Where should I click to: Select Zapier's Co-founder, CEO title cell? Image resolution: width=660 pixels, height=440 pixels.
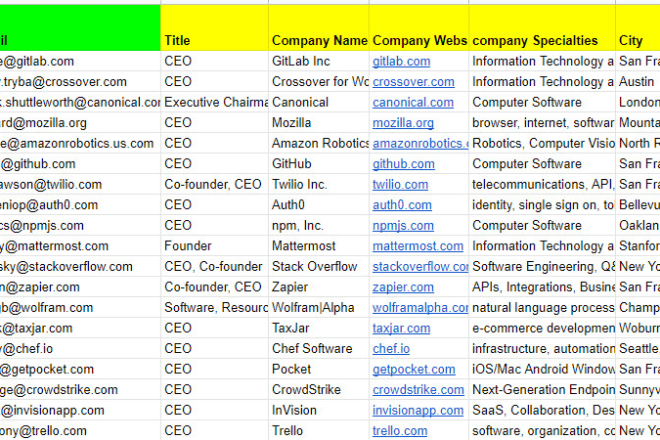(214, 287)
